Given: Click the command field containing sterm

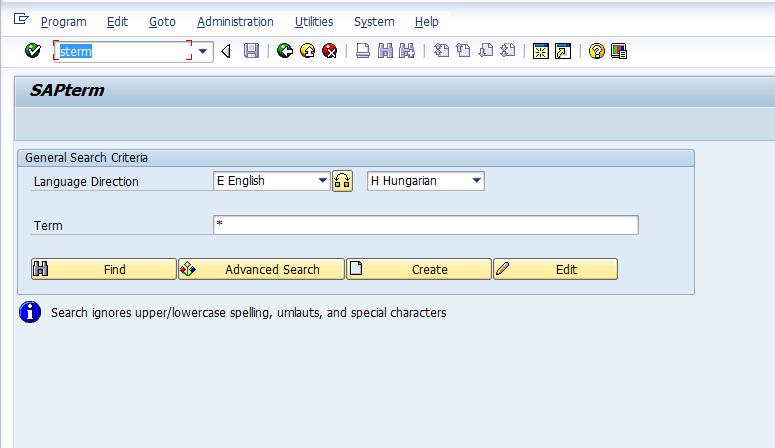Looking at the screenshot, I should point(123,51).
